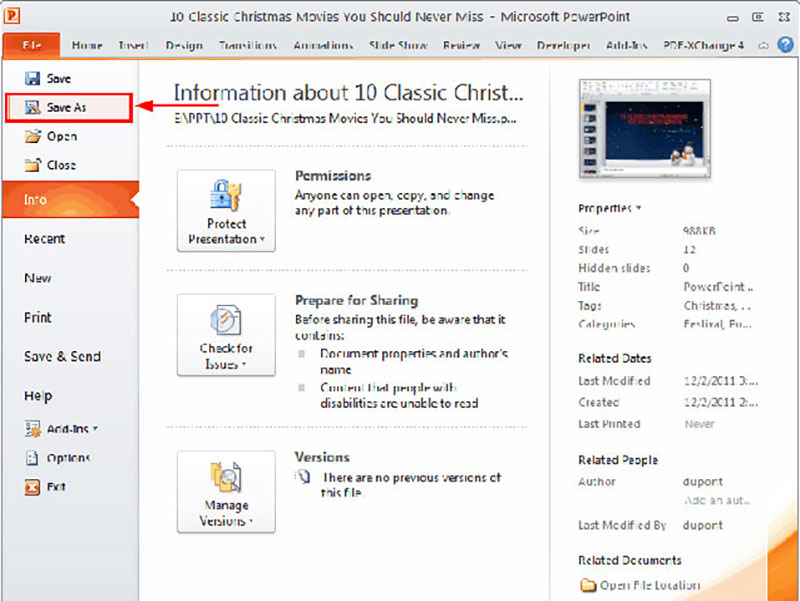Click the Save disk icon

click(32, 78)
